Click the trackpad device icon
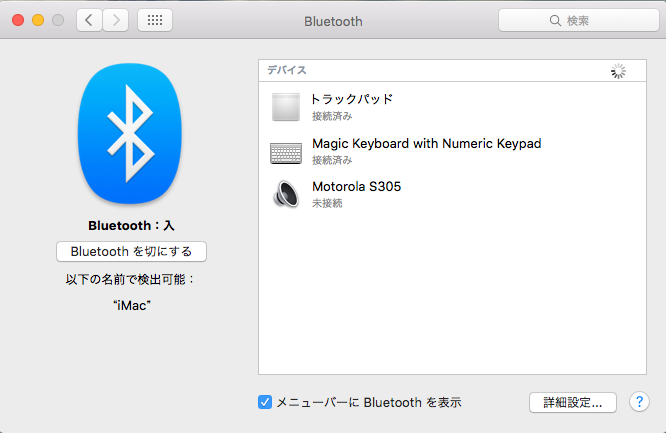Image resolution: width=666 pixels, height=433 pixels. tap(286, 107)
